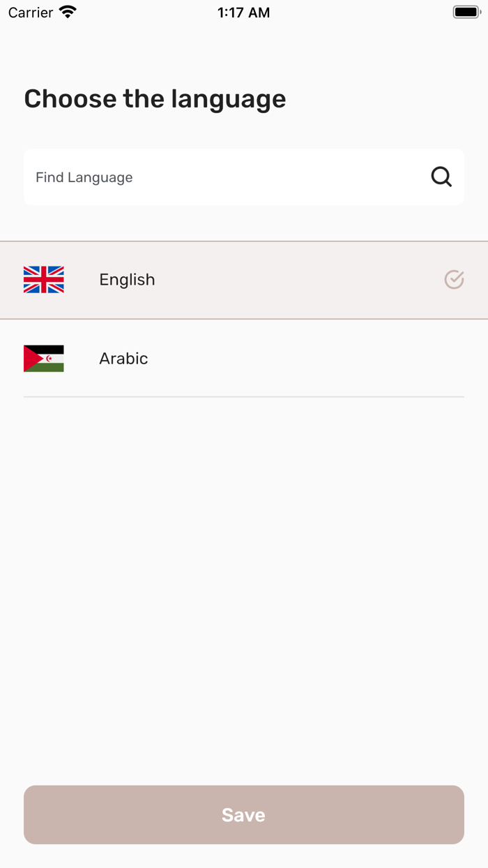The width and height of the screenshot is (488, 868).
Task: Click the battery indicator icon
Action: [x=466, y=13]
